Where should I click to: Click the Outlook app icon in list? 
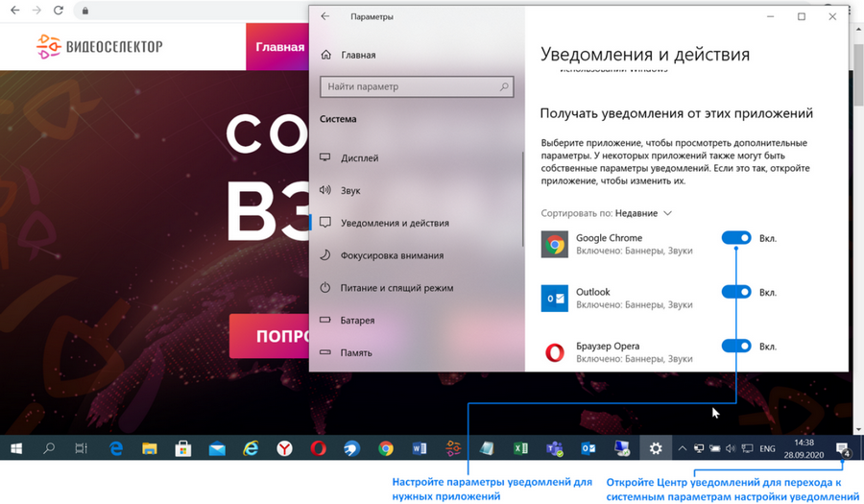[554, 298]
